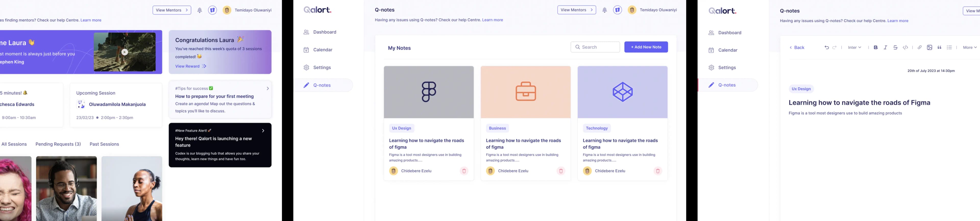Viewport: 980px width, 221px height.
Task: Insert an image using the picture icon
Action: tap(929, 48)
